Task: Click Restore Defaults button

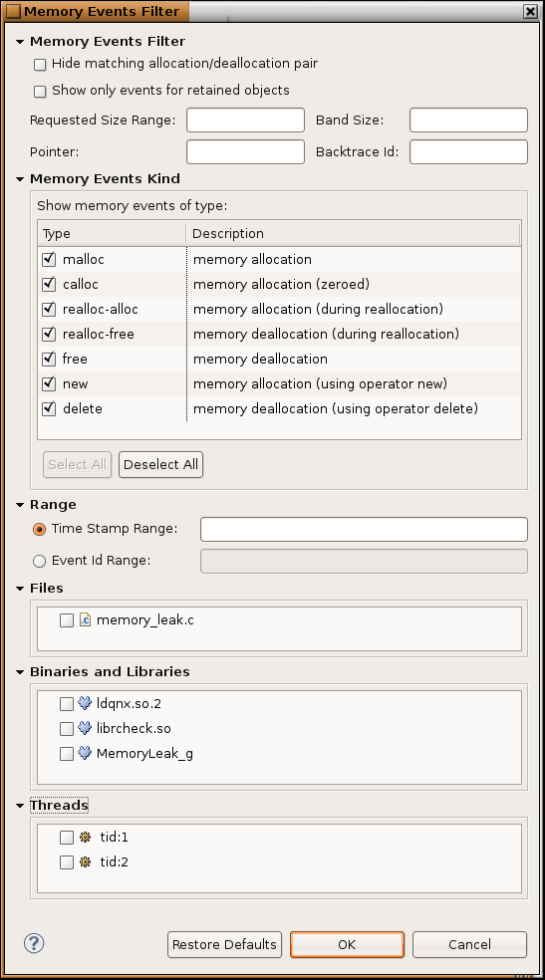Action: [224, 944]
